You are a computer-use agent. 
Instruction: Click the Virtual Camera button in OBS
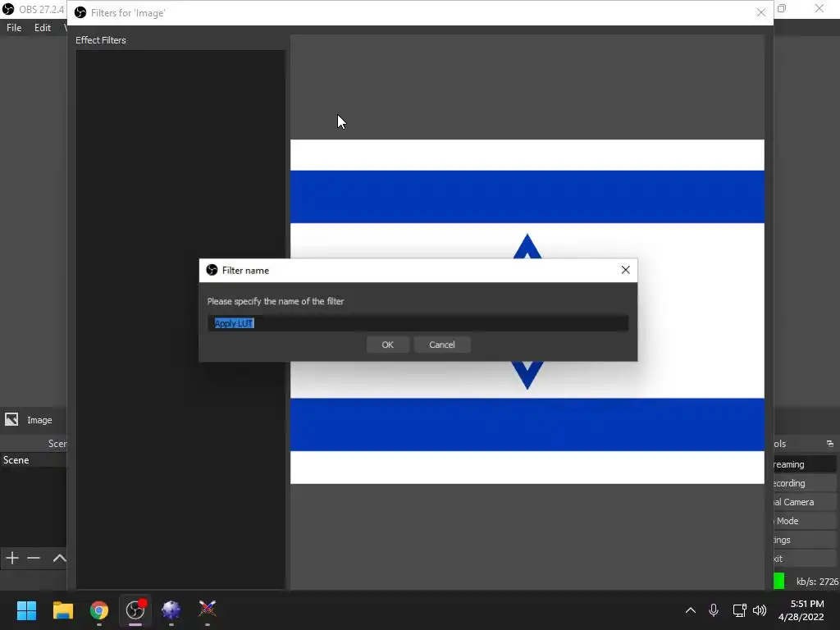pyautogui.click(x=805, y=502)
